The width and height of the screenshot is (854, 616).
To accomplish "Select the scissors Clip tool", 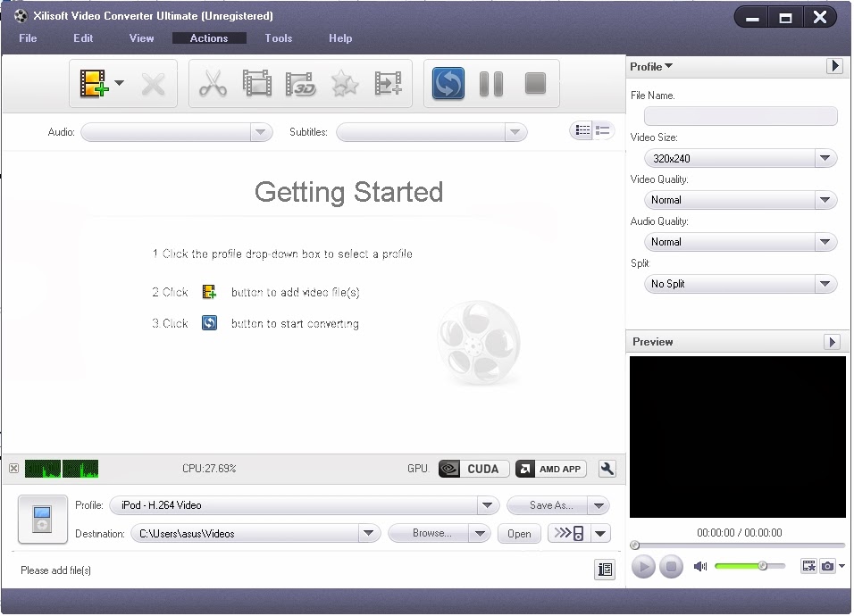I will (x=213, y=83).
